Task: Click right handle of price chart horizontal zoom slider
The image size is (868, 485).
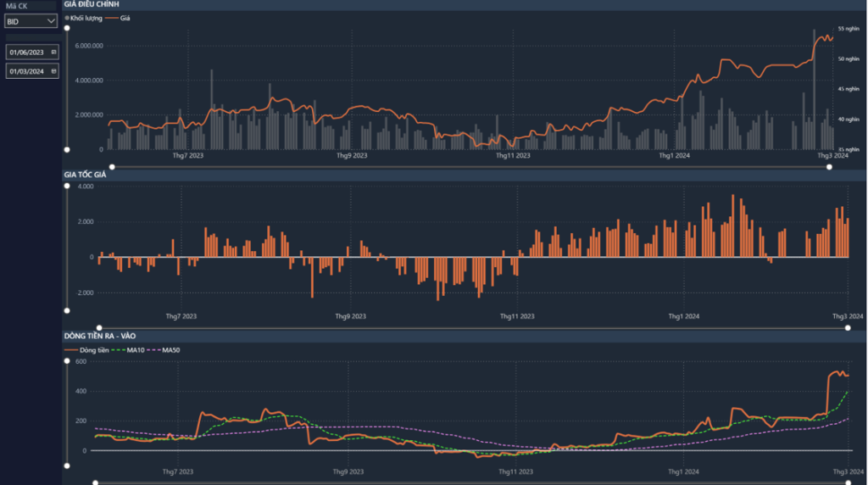Action: tap(829, 166)
